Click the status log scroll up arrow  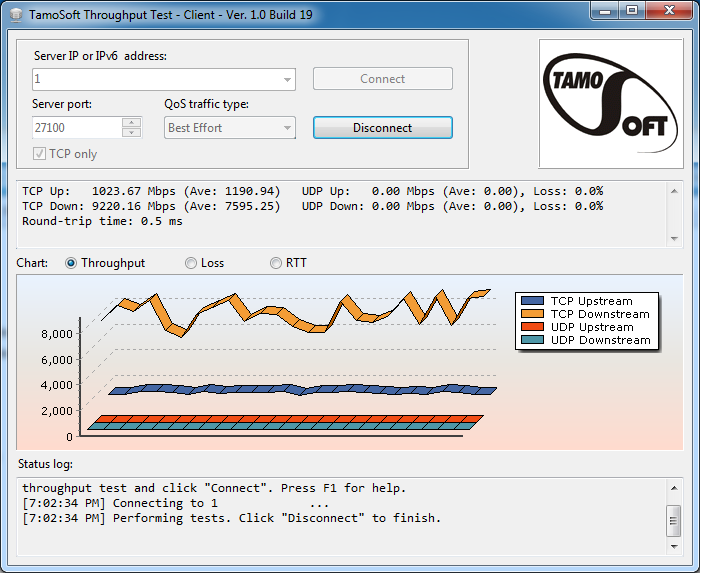[x=674, y=488]
